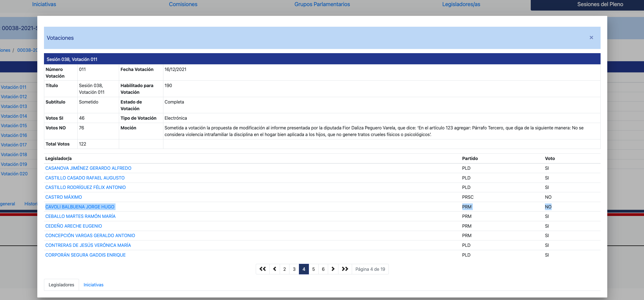The width and height of the screenshot is (644, 300).
Task: Click Subtitulo value Sometido
Action: pos(89,102)
